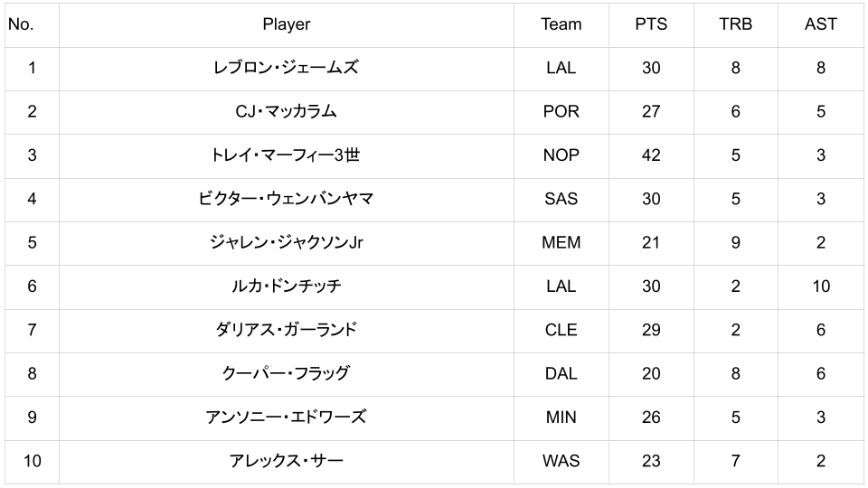Click the WAS team cell

(x=561, y=461)
